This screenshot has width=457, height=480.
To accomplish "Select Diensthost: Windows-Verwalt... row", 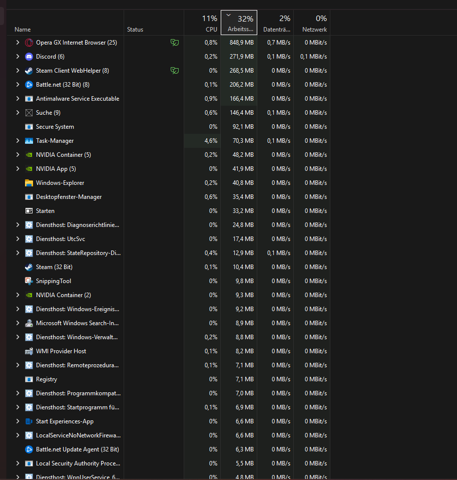I will (x=168, y=337).
